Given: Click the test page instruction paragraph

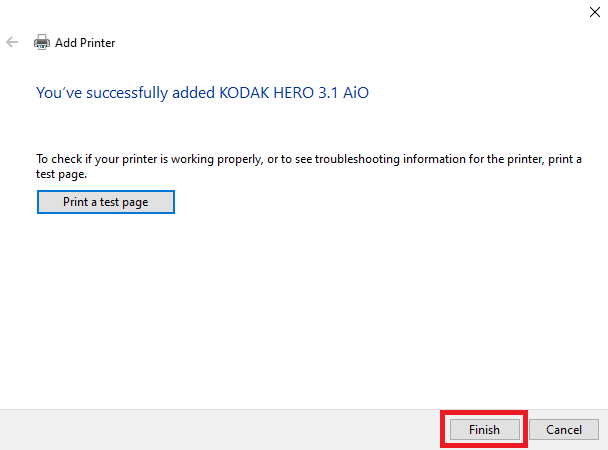Looking at the screenshot, I should pyautogui.click(x=309, y=167).
